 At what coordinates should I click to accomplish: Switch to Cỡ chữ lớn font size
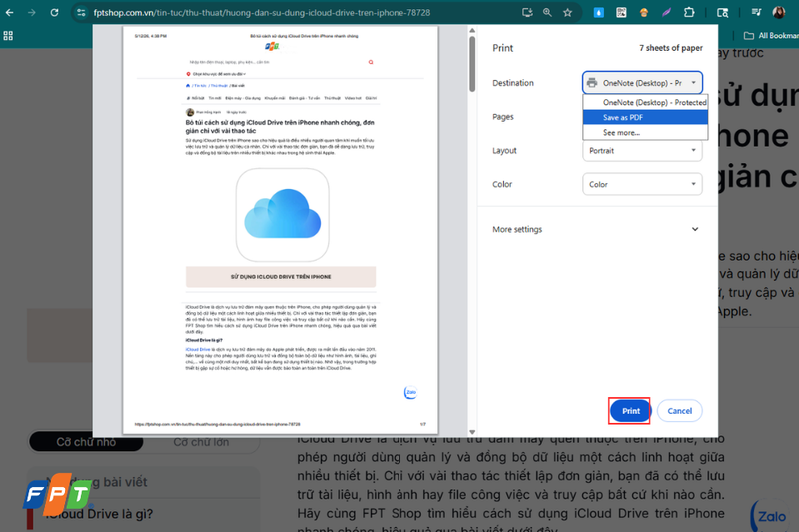click(201, 442)
